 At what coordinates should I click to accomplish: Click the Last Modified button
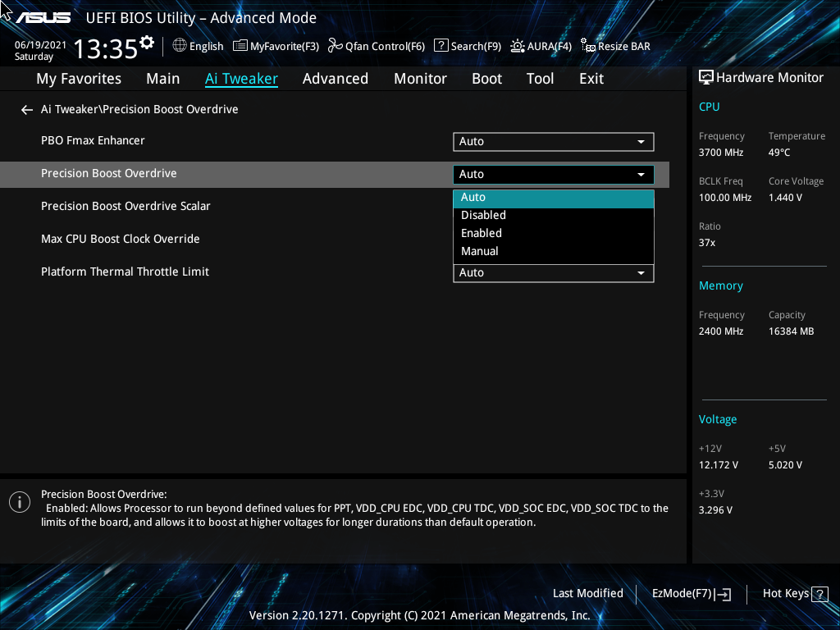(588, 593)
